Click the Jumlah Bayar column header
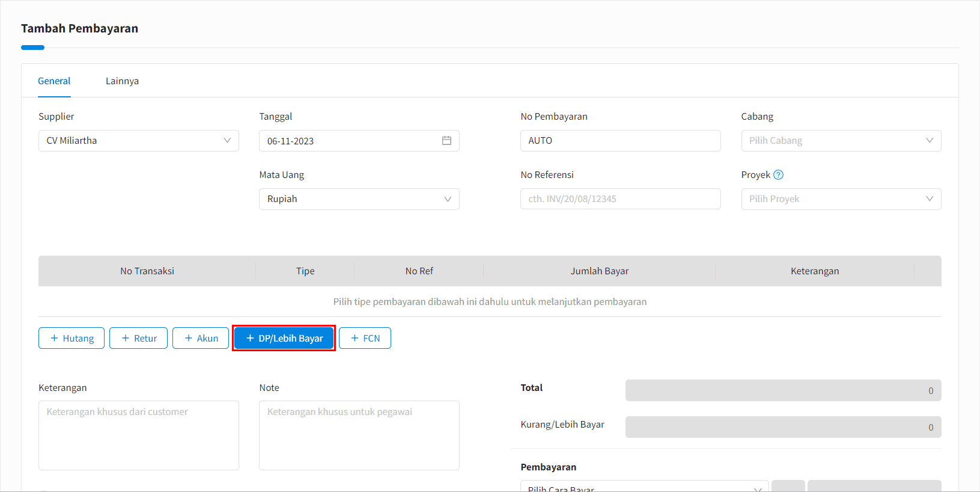This screenshot has width=980, height=492. coord(599,271)
